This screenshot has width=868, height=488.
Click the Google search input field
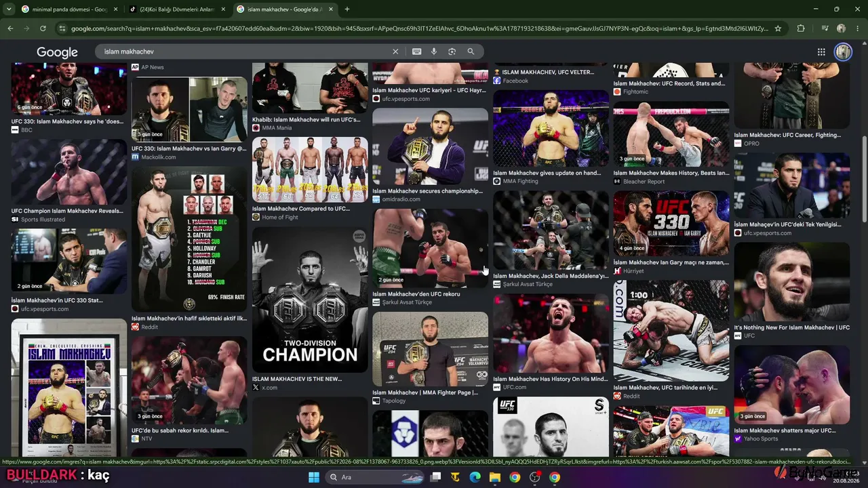[244, 52]
